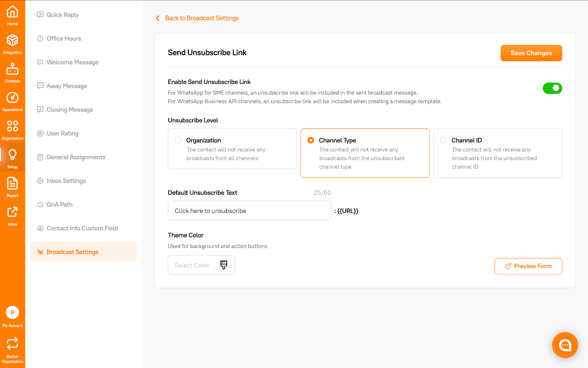Screen dimensions: 588x368
Task: Open the Organization circles icon
Action: tap(12, 126)
